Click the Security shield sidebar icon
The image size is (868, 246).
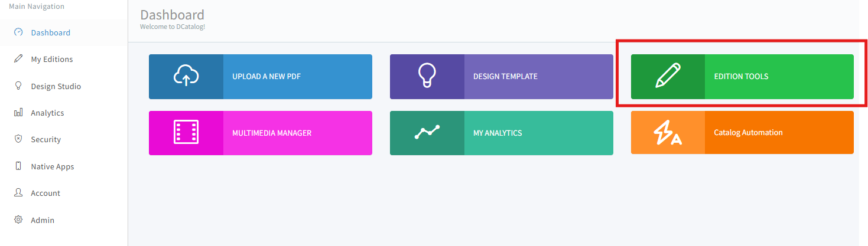[x=18, y=139]
